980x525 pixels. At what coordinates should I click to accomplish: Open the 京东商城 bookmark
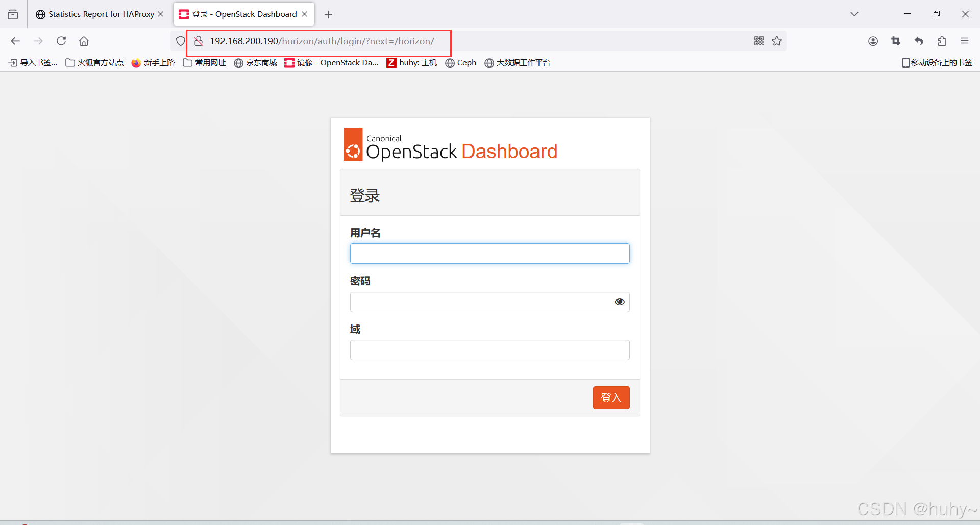tap(256, 63)
